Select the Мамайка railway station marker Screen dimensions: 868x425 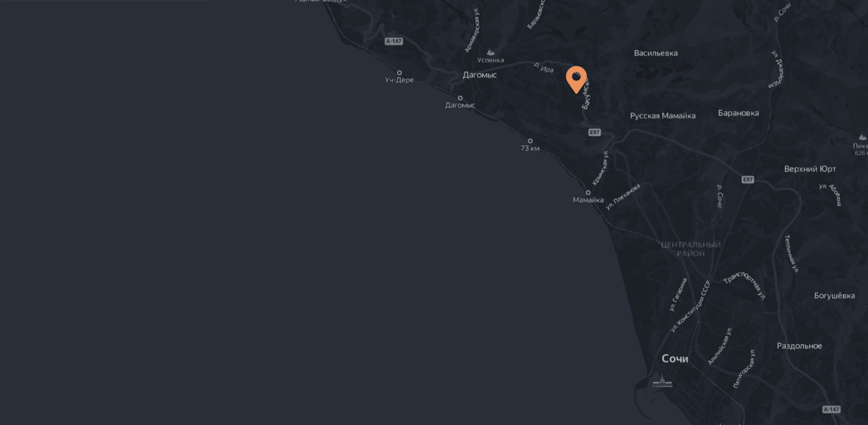588,192
